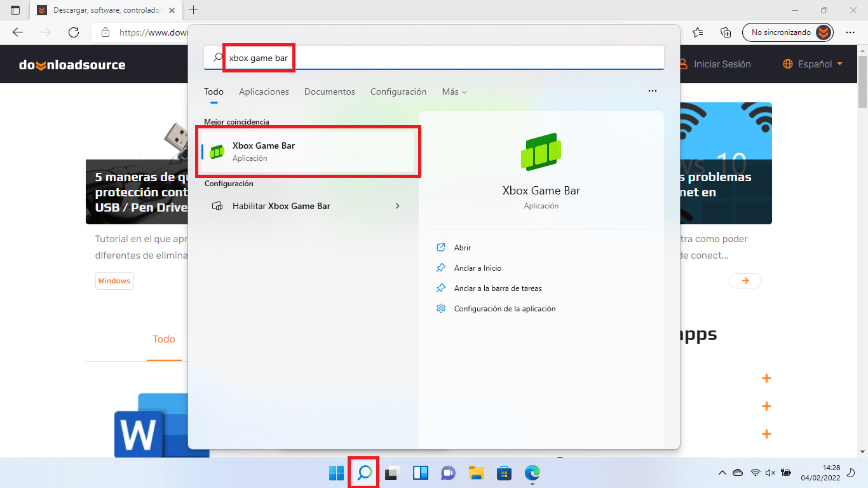Image resolution: width=868 pixels, height=488 pixels.
Task: Switch to the Configuración filter tab
Action: pos(398,92)
